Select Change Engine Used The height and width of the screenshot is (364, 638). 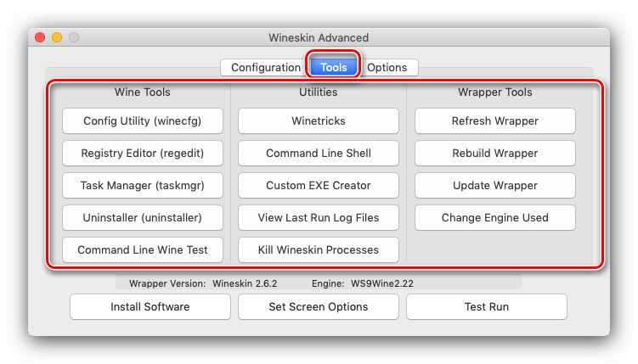[495, 218]
